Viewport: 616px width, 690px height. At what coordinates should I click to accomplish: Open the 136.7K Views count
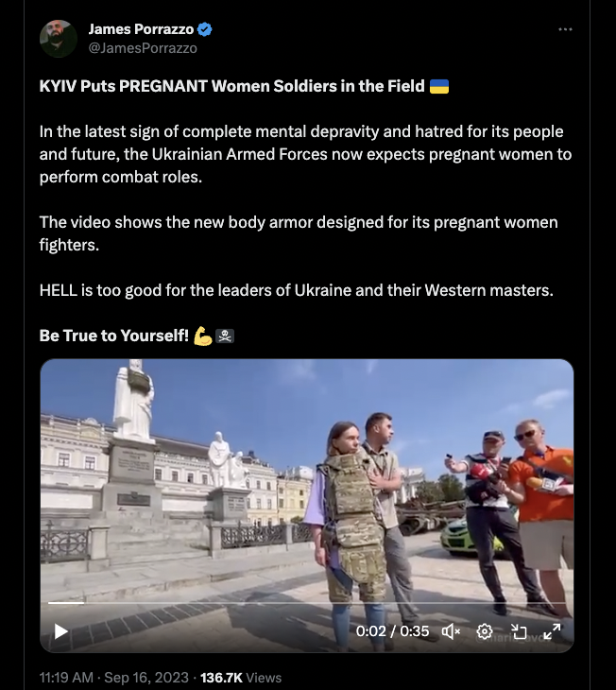[241, 678]
